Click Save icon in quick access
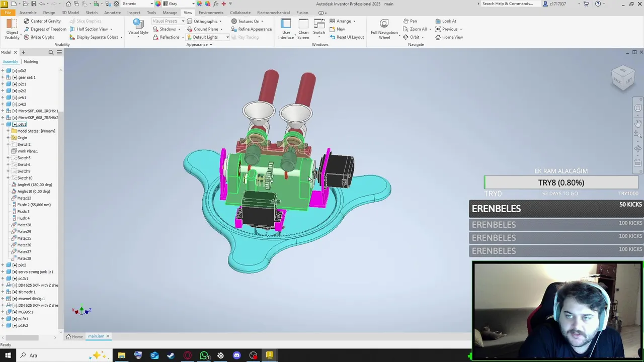Screen dimensions: 644x362 (33, 4)
